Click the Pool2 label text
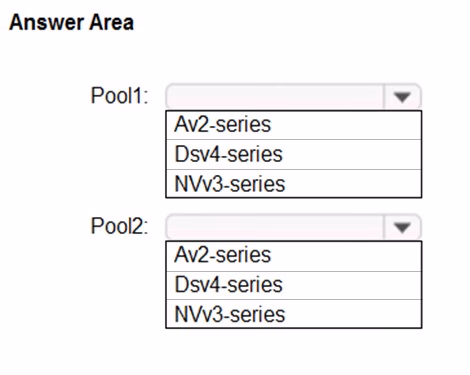Screen dimensions: 470x375 click(119, 226)
